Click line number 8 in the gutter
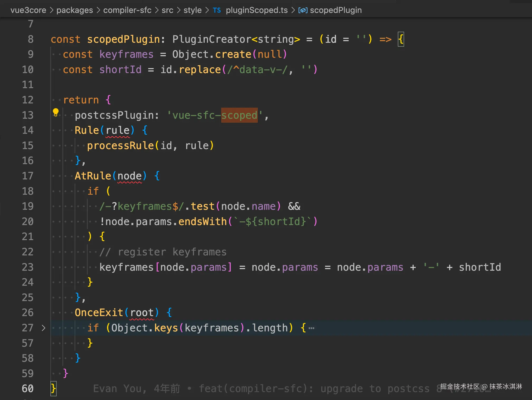Screen dimensions: 532x400 [x=31, y=39]
